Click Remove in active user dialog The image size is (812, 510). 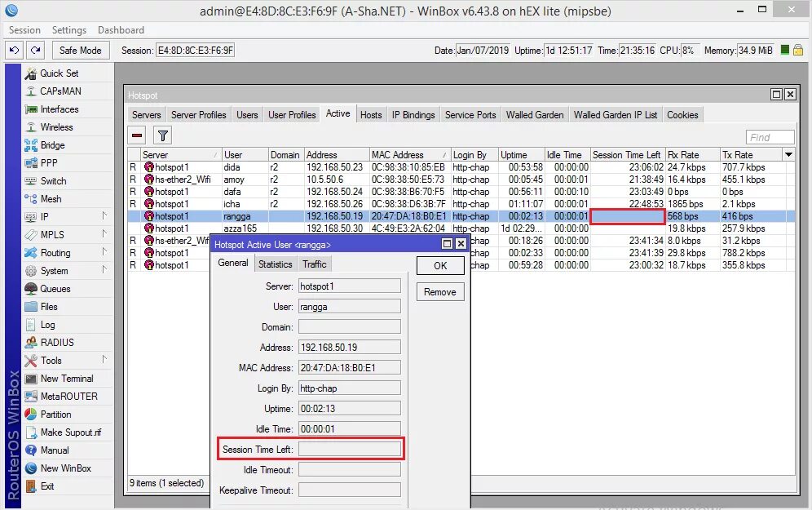point(440,292)
